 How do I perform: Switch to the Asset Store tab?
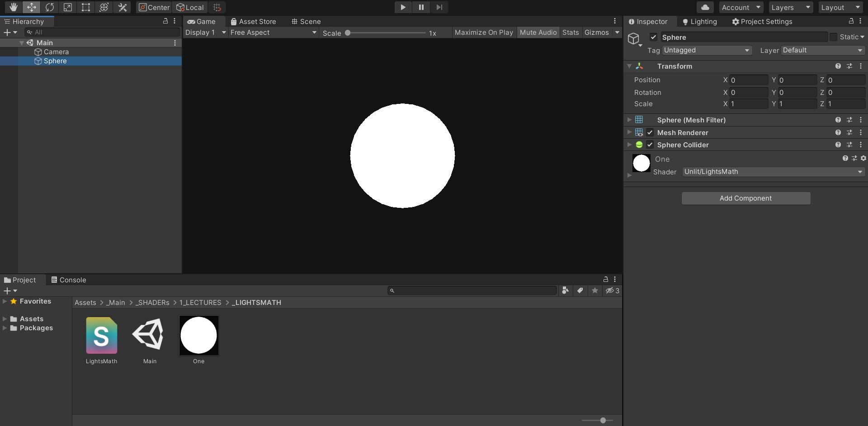[x=253, y=21]
